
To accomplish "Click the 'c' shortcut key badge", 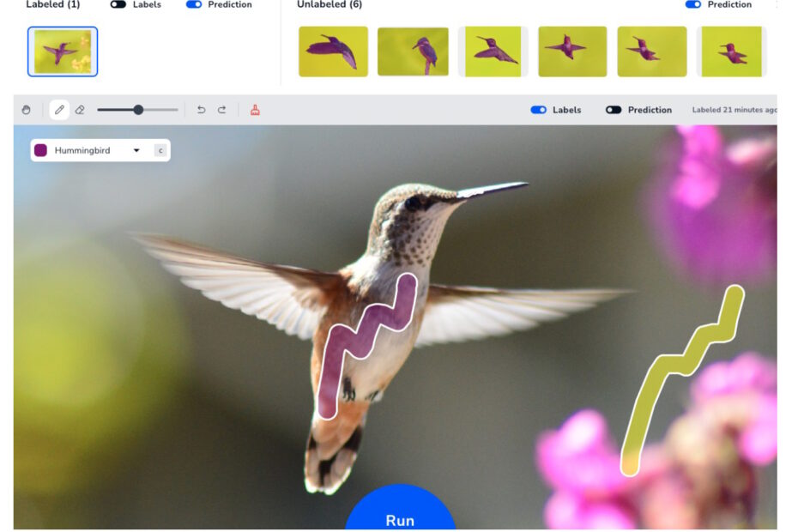I will pos(160,151).
